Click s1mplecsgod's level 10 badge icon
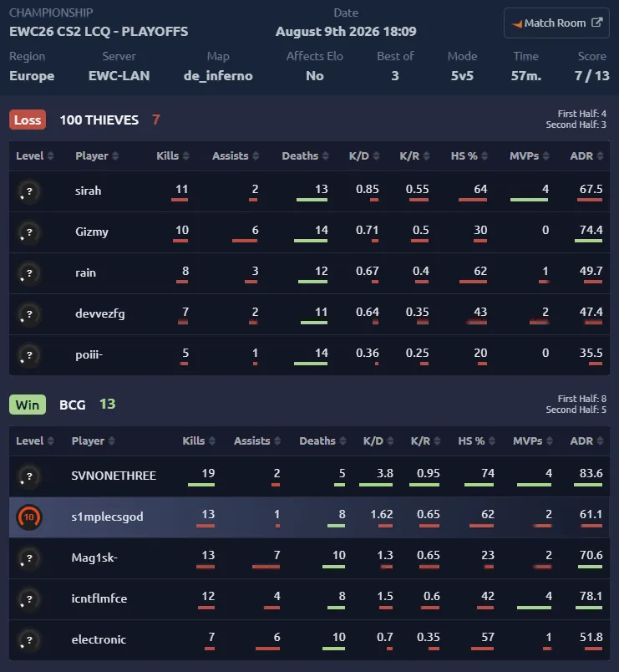The image size is (619, 672). [x=28, y=517]
